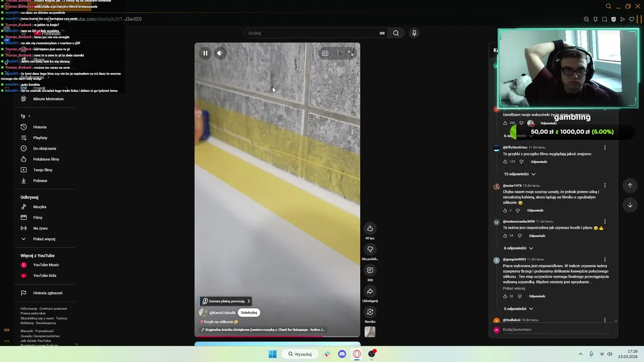Go to next Short with down arrow
The height and width of the screenshot is (362, 644).
point(630,205)
